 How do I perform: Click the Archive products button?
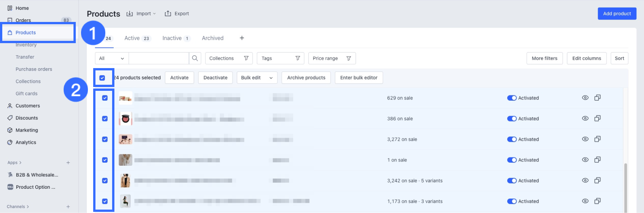306,78
